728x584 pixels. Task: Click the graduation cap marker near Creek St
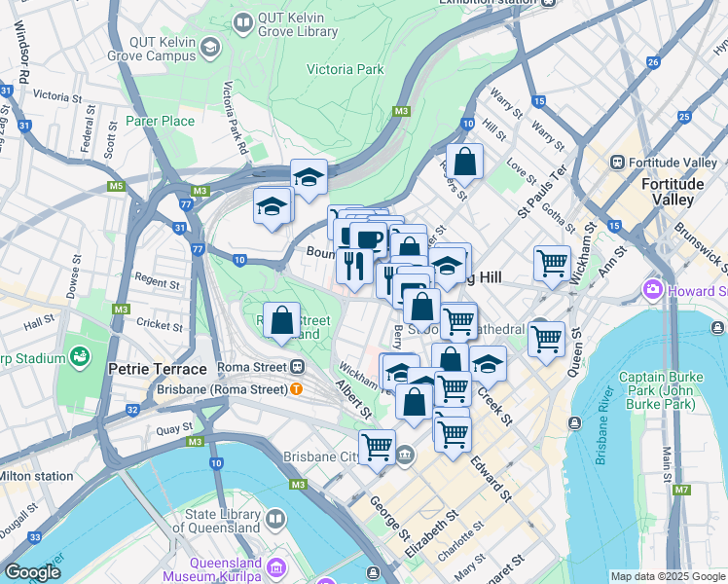pyautogui.click(x=488, y=364)
